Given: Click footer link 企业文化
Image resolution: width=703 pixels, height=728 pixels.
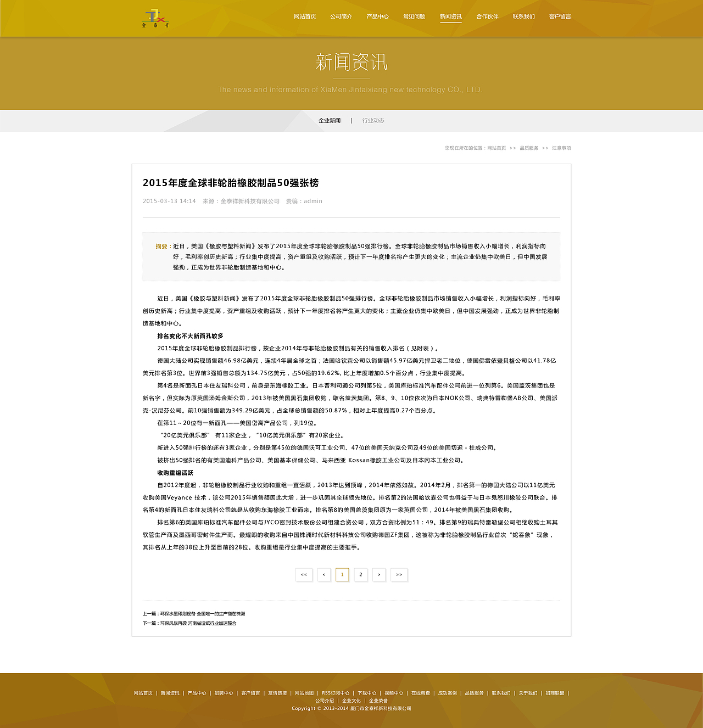Looking at the screenshot, I should pos(351,701).
